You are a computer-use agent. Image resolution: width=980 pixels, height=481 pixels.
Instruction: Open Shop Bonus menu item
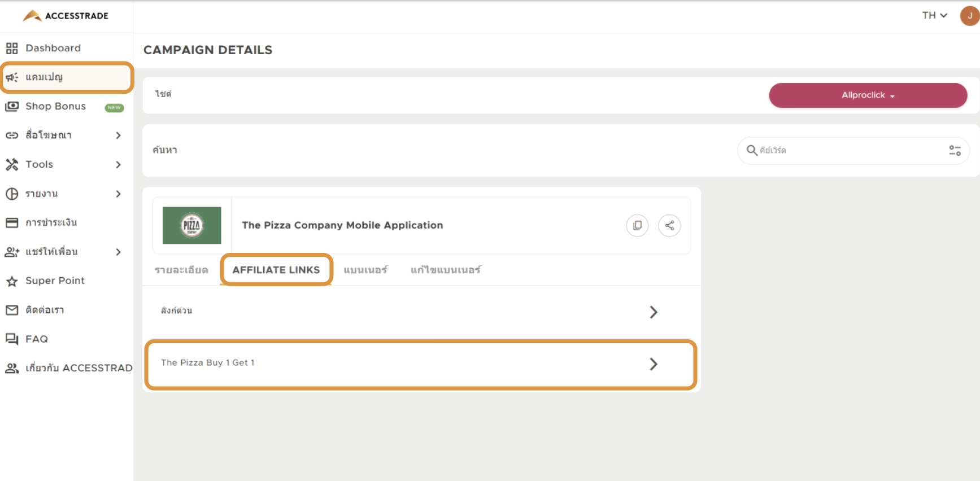tap(55, 106)
